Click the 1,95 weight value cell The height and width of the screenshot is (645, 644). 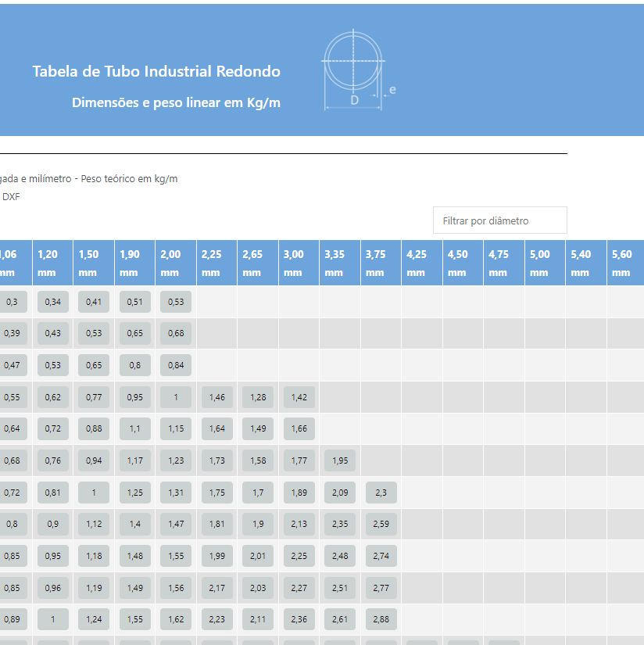[340, 460]
